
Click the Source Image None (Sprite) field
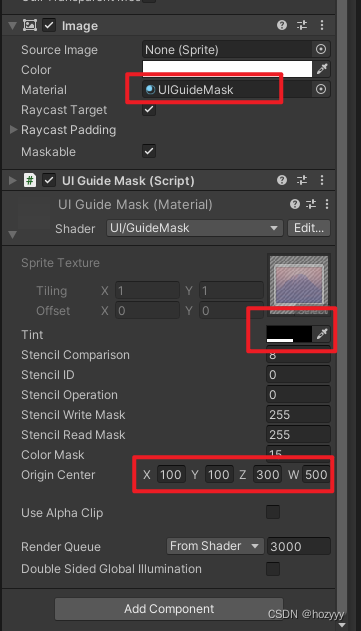coord(227,49)
